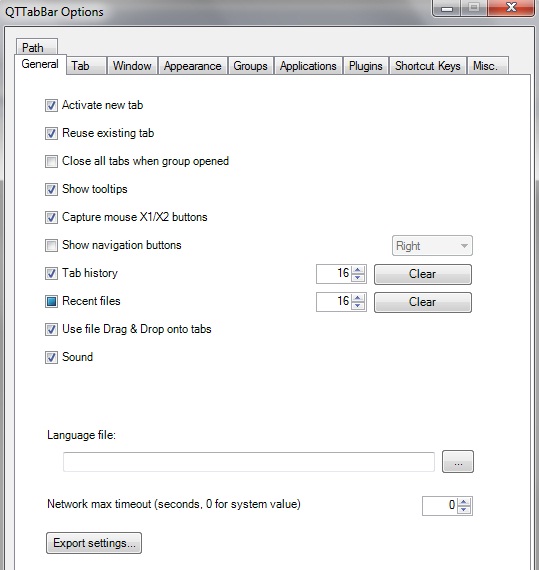This screenshot has width=539, height=570.
Task: Toggle the Recent files checkbox
Action: pyautogui.click(x=51, y=301)
